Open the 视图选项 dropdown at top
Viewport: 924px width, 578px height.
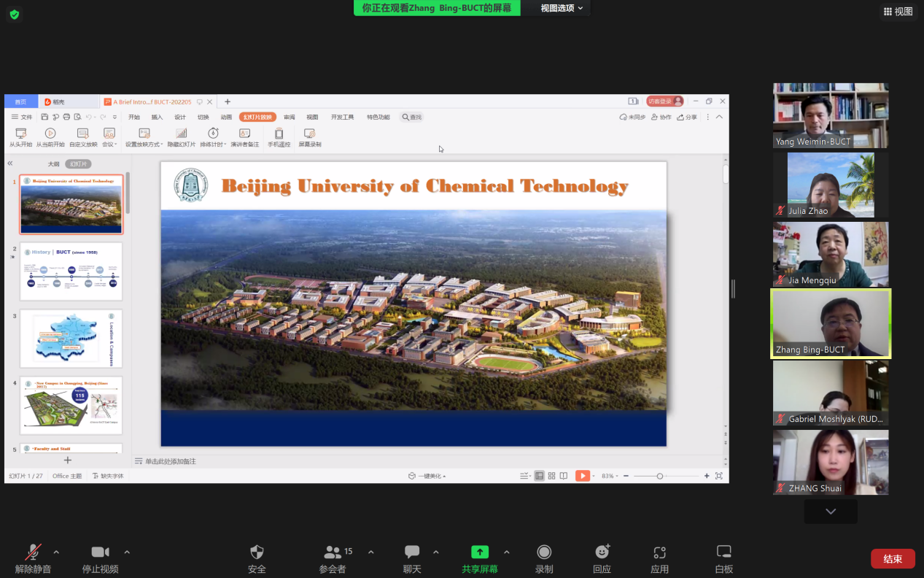tap(562, 8)
